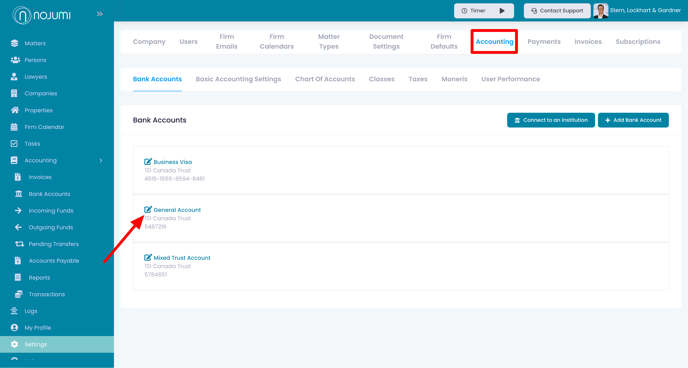The height and width of the screenshot is (368, 688).
Task: Click the Incoming Funds arrow icon
Action: click(18, 211)
